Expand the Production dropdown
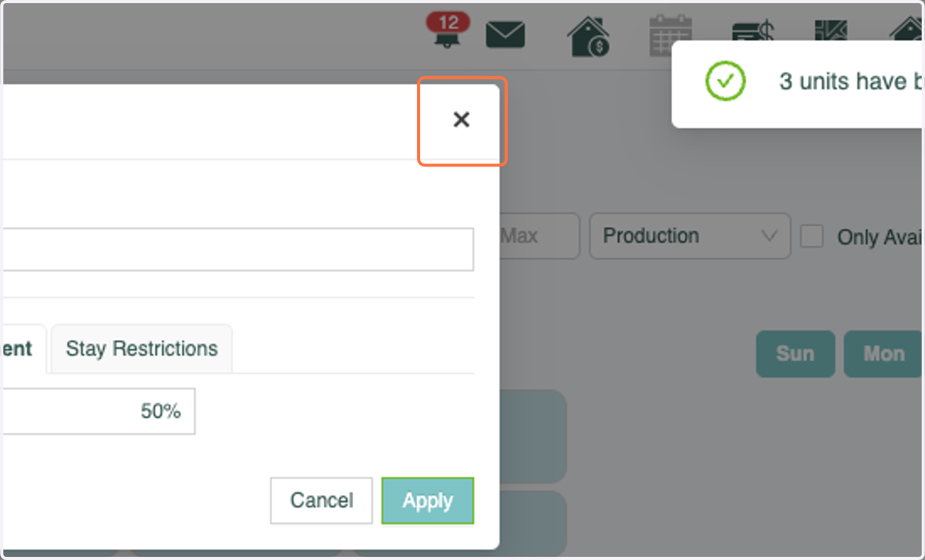Viewport: 925px width, 560px height. [690, 236]
